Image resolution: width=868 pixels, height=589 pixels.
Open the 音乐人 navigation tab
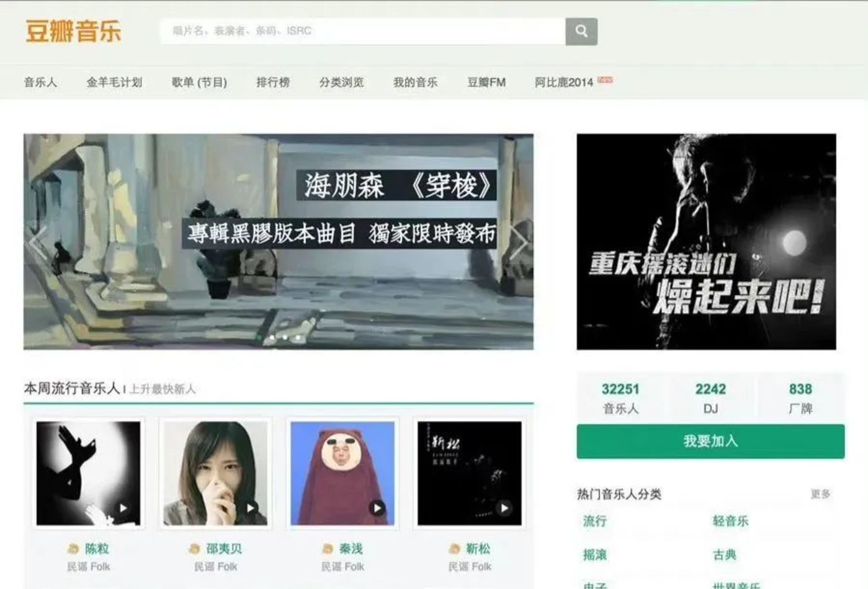coord(40,82)
